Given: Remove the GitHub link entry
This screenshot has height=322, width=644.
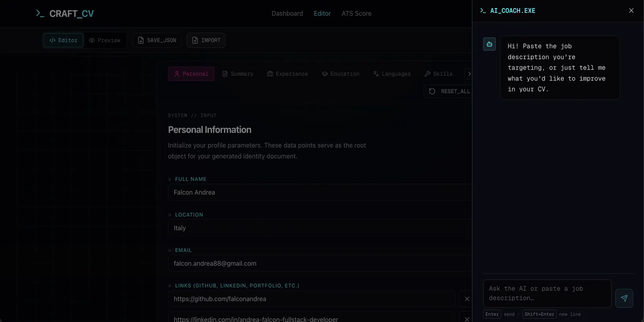Looking at the screenshot, I should (x=466, y=299).
